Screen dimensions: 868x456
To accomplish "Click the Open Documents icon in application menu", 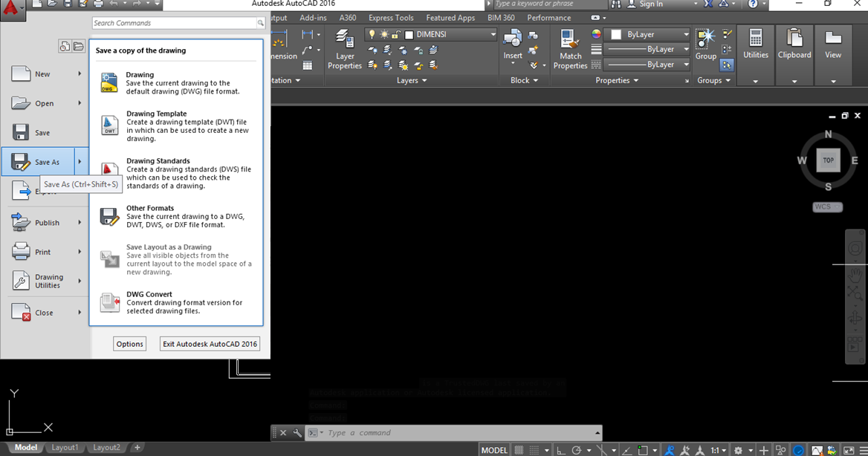I will [78, 47].
